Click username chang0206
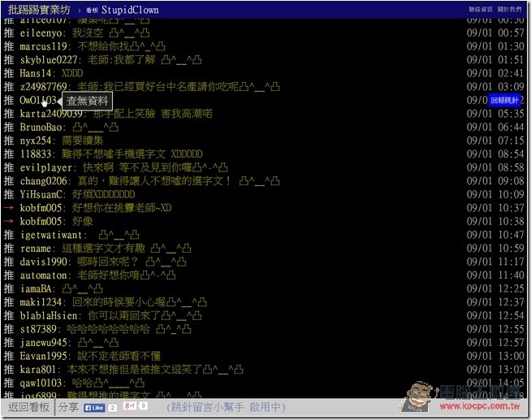The width and height of the screenshot is (531, 420). (x=43, y=181)
